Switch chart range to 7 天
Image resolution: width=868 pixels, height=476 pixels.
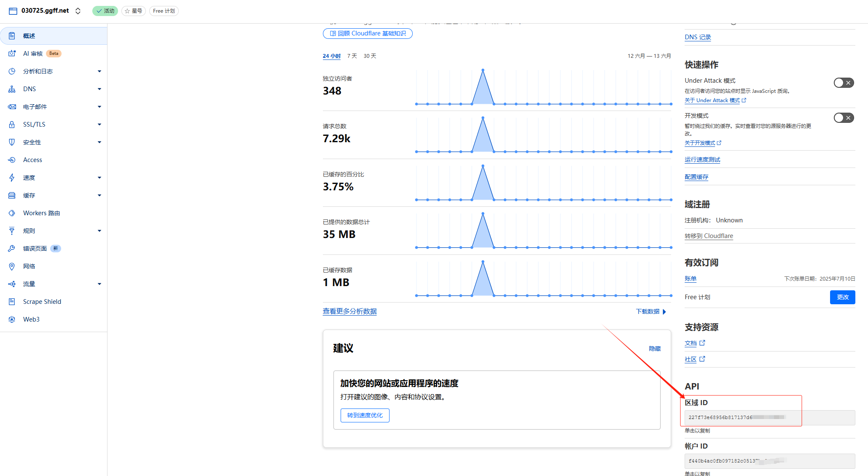352,56
